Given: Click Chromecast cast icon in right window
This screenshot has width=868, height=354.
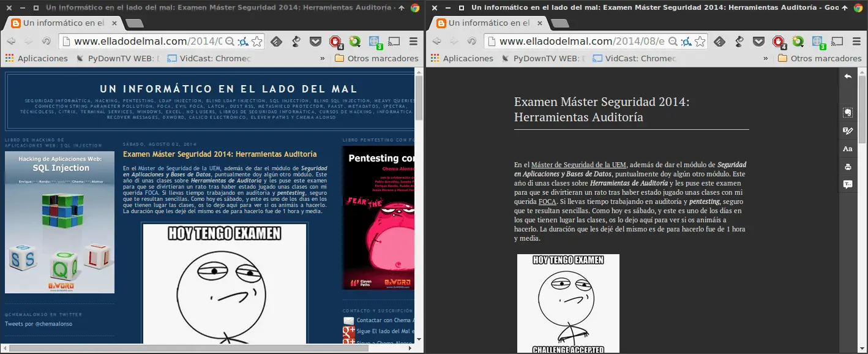Looking at the screenshot, I should (837, 42).
